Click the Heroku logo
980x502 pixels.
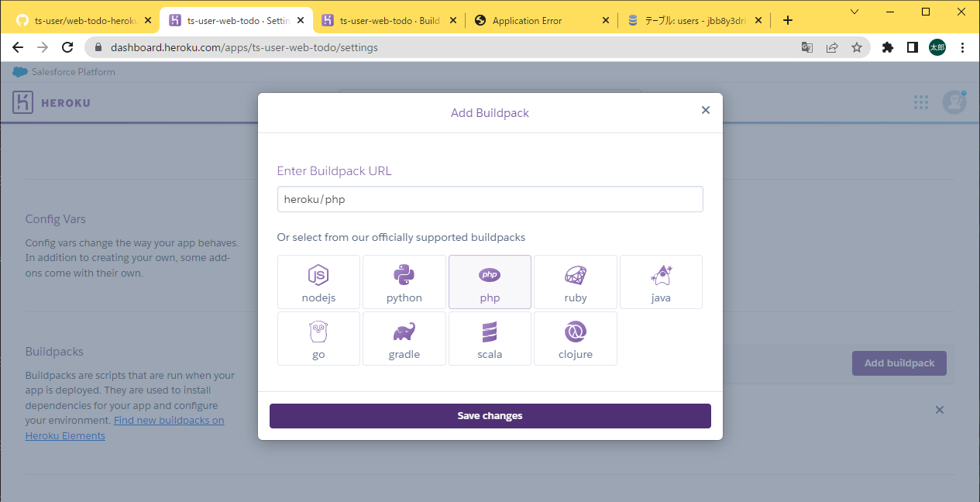tap(52, 102)
